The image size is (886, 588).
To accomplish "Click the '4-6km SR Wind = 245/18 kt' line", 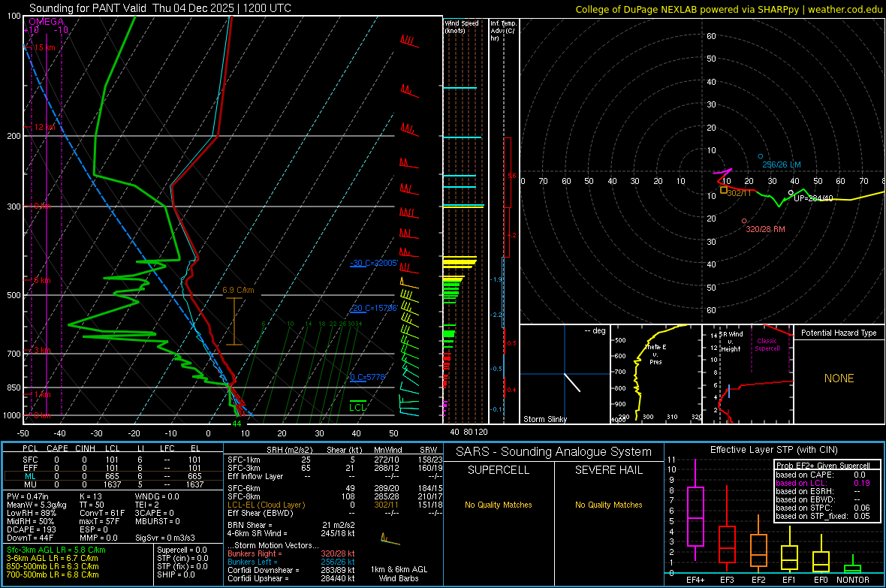I will point(291,533).
